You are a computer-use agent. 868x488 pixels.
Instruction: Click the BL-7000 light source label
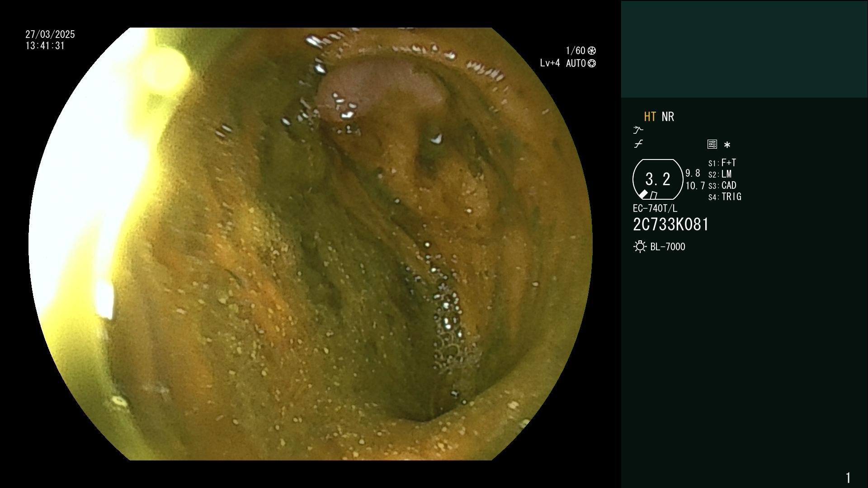point(668,247)
